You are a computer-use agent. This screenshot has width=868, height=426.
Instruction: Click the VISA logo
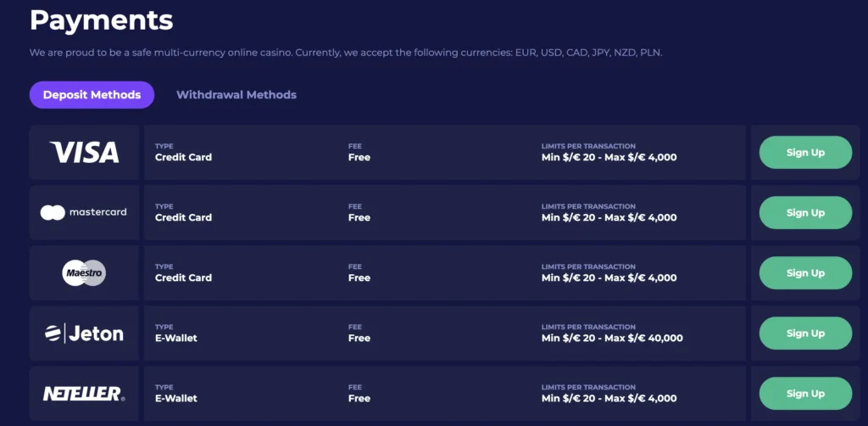pos(84,153)
